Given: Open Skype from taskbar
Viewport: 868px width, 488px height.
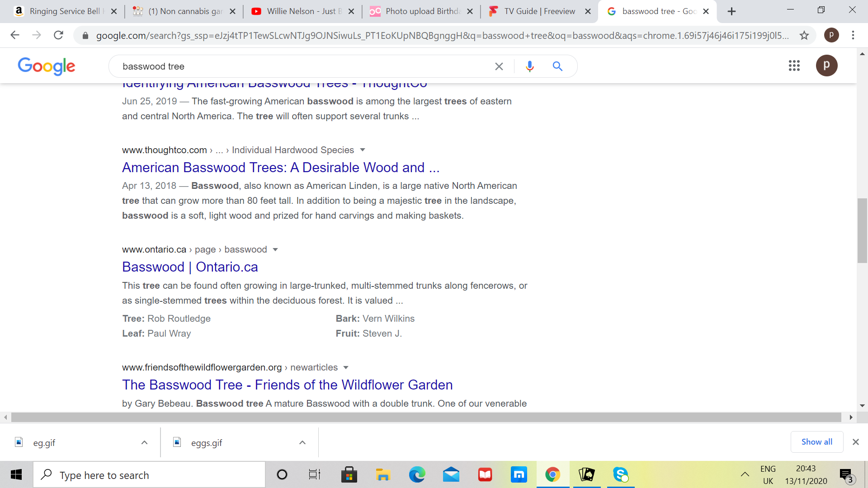Looking at the screenshot, I should click(621, 474).
